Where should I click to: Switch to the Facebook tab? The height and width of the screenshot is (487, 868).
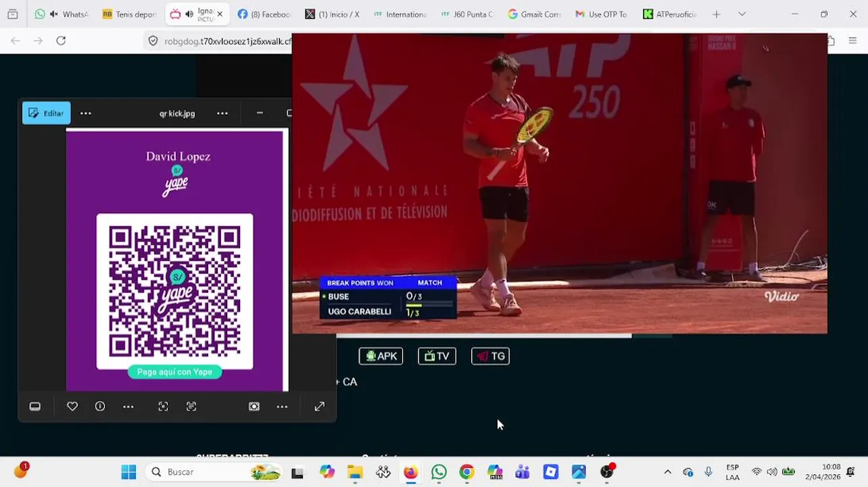point(264,14)
